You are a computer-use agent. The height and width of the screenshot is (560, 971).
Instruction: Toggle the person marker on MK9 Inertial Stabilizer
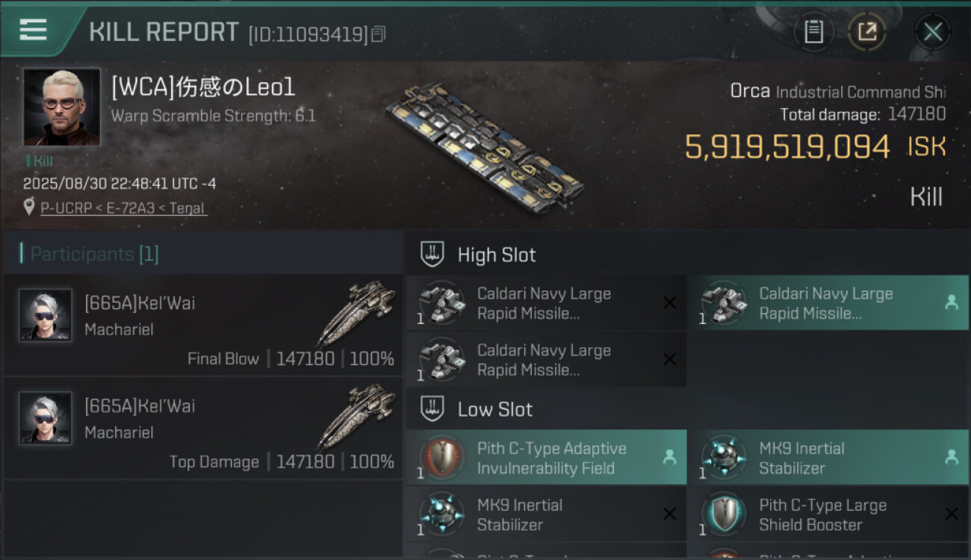pyautogui.click(x=951, y=457)
